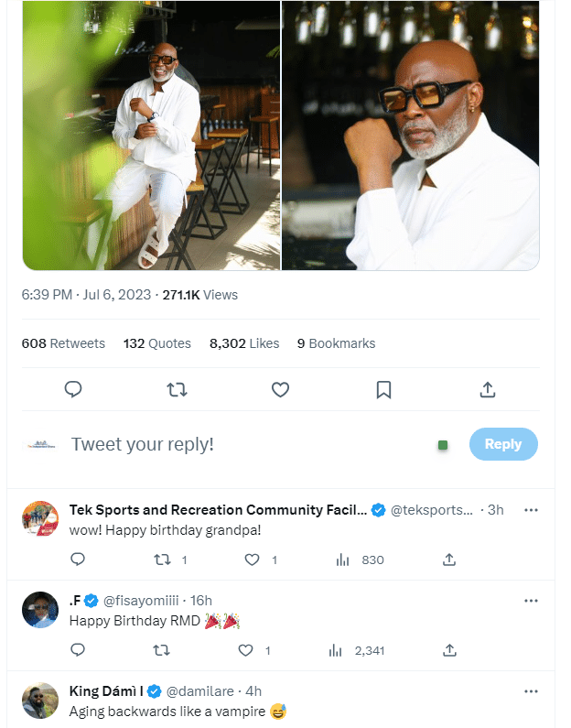Open the 132 Quotes list
The image size is (571, 728).
coord(157,343)
